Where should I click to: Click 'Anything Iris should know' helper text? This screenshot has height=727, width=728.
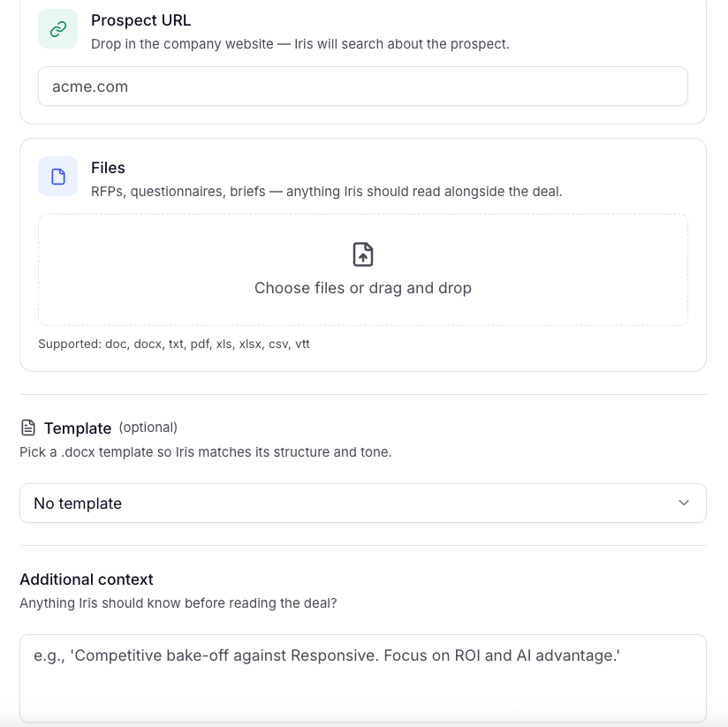(178, 603)
